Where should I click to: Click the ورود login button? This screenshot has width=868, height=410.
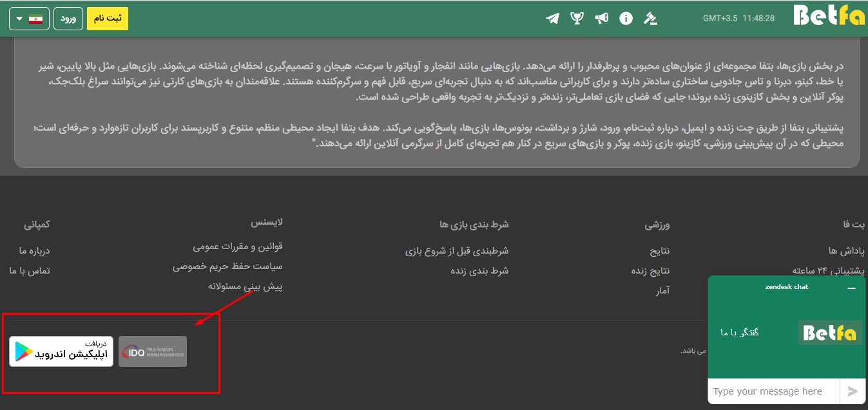68,19
